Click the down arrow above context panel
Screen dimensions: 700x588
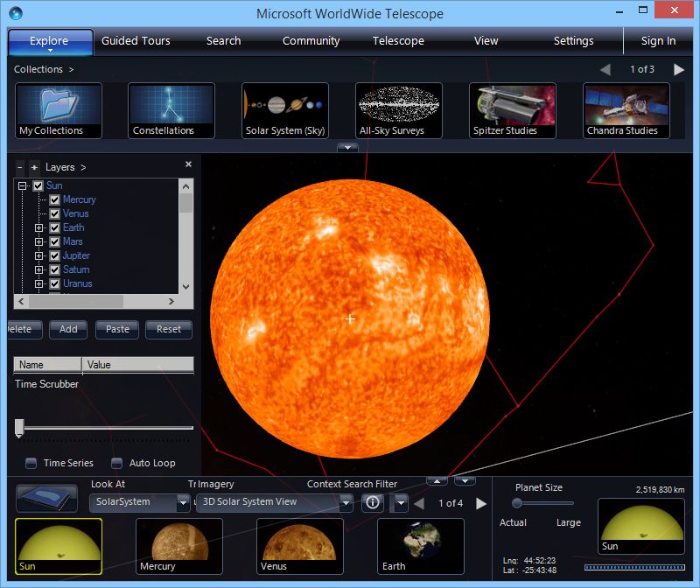(465, 481)
